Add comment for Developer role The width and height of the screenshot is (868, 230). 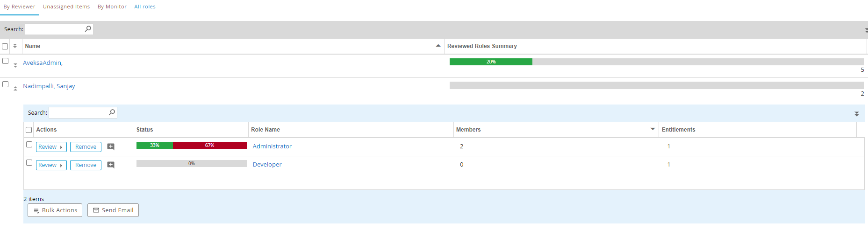tap(111, 165)
